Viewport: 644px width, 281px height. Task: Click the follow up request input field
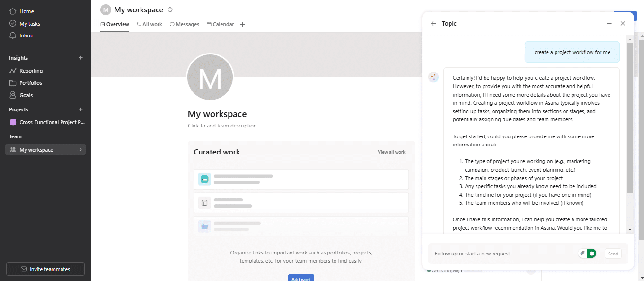coord(503,254)
